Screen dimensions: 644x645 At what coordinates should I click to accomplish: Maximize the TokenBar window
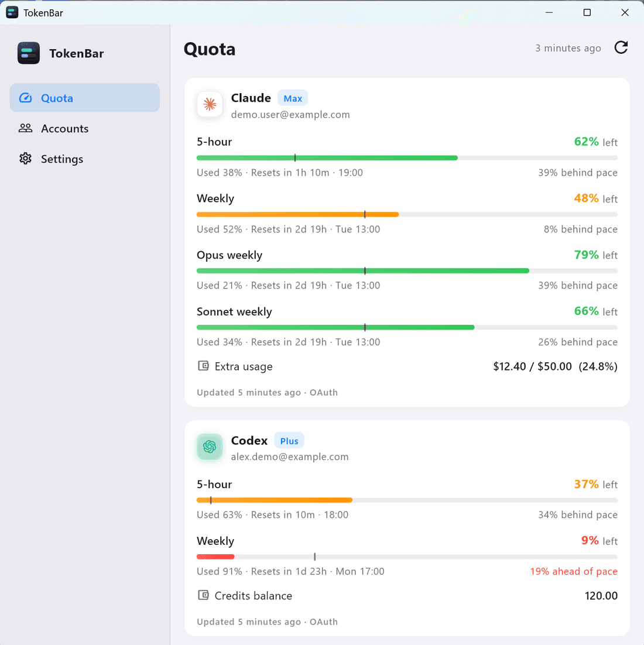(x=587, y=12)
